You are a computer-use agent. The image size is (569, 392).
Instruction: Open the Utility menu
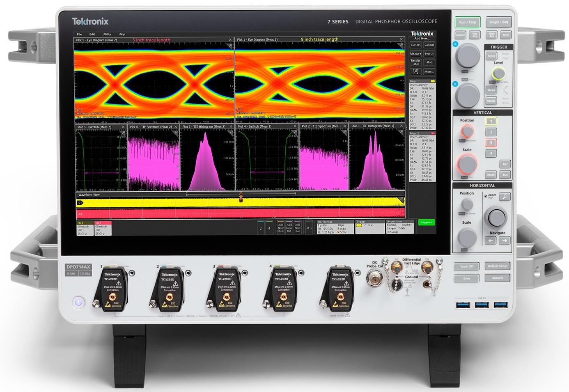click(x=107, y=34)
